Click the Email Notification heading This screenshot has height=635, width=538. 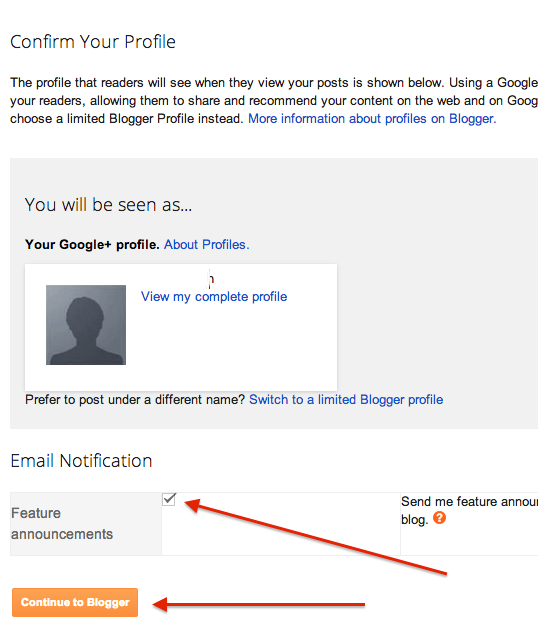click(81, 461)
